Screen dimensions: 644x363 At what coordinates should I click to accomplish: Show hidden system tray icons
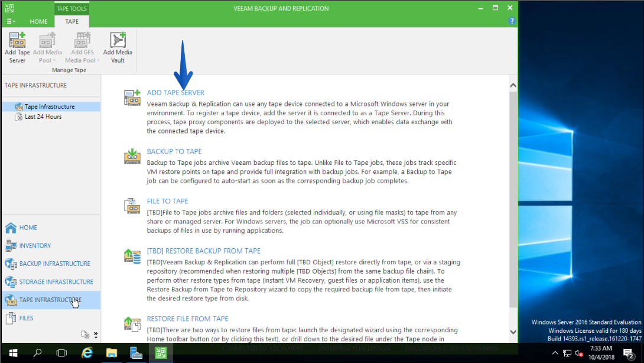[x=555, y=353]
